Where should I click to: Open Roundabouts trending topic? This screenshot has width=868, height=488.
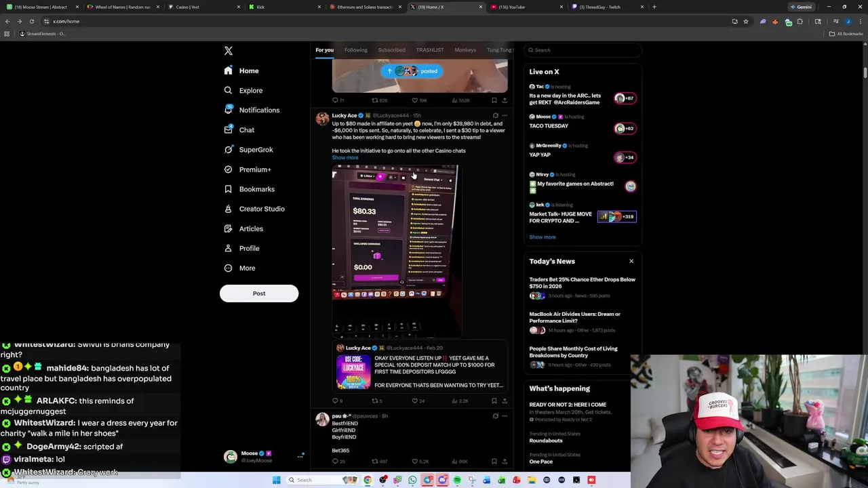[x=546, y=441]
